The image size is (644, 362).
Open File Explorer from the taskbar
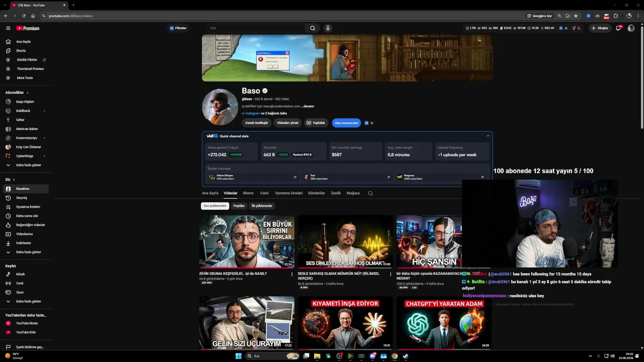317,356
